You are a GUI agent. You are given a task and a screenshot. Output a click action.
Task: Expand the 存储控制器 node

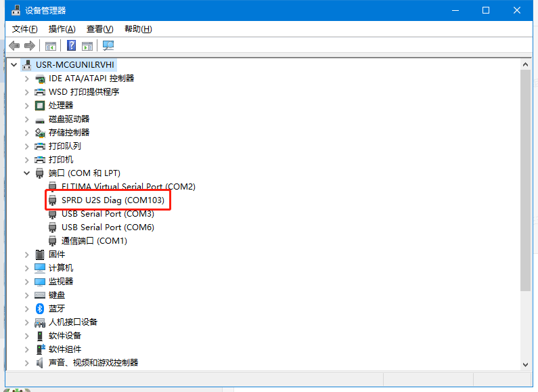pos(27,133)
